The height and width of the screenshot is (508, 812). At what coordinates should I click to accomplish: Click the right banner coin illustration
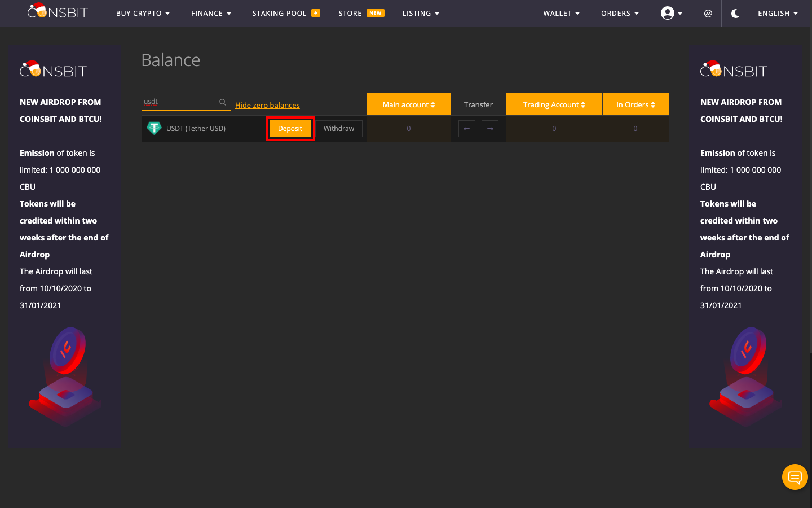point(746,376)
